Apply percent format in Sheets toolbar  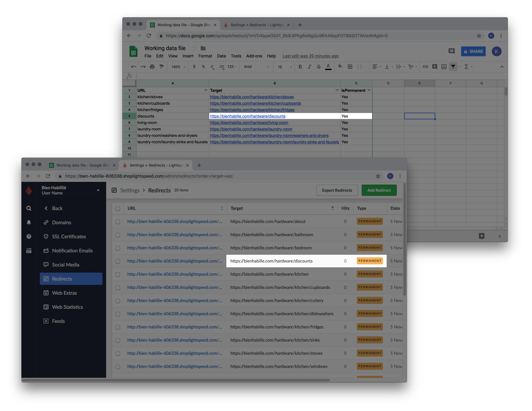pos(203,67)
